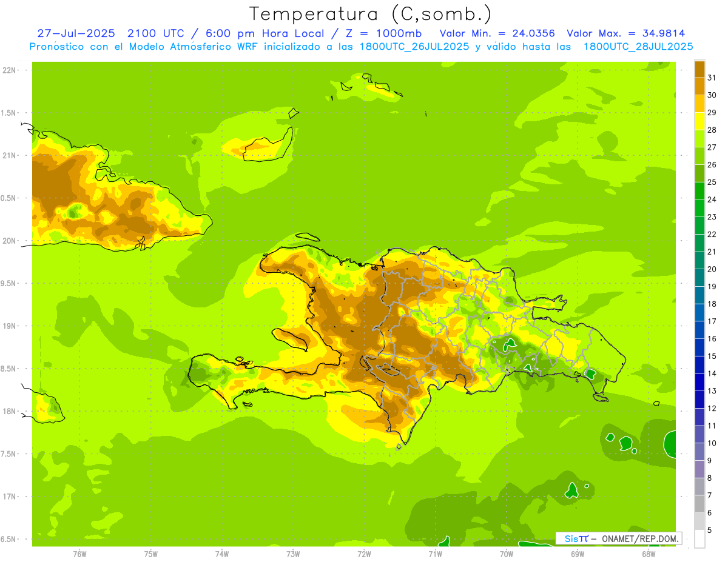The width and height of the screenshot is (728, 562).
Task: Click "1800UTC_28JUL2025" valid-until time in subtitle
Action: [x=638, y=47]
